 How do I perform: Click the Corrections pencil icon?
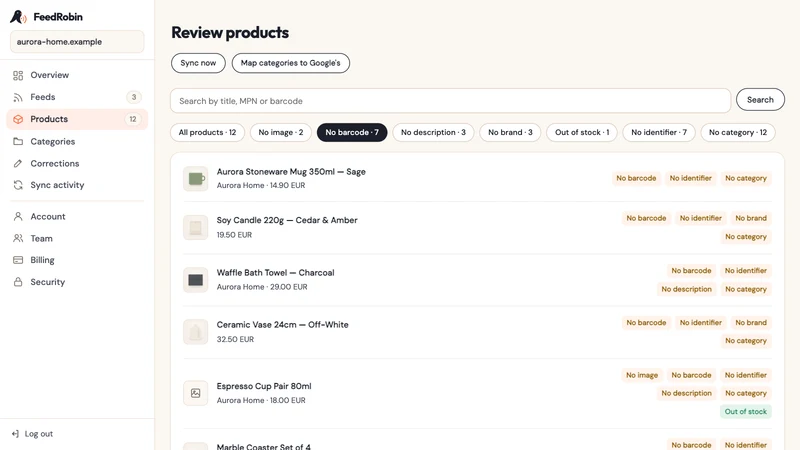point(18,164)
